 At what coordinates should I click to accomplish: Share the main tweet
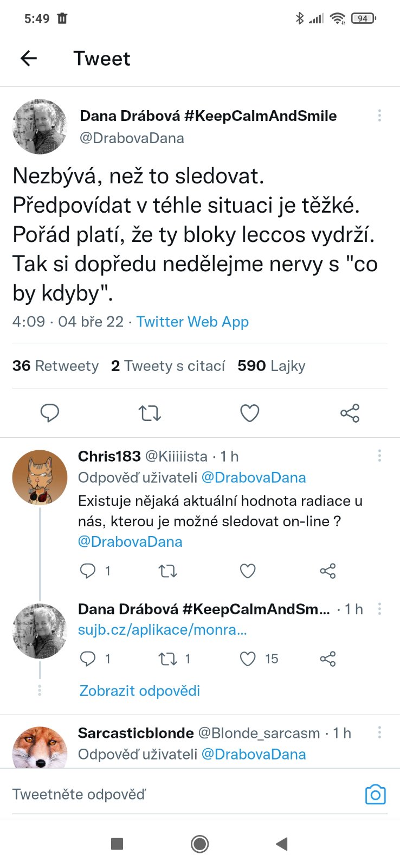coord(350,413)
